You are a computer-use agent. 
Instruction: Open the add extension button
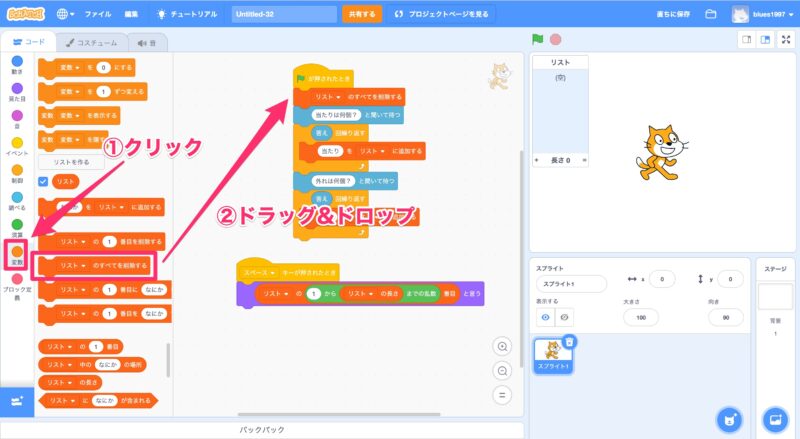pyautogui.click(x=16, y=400)
